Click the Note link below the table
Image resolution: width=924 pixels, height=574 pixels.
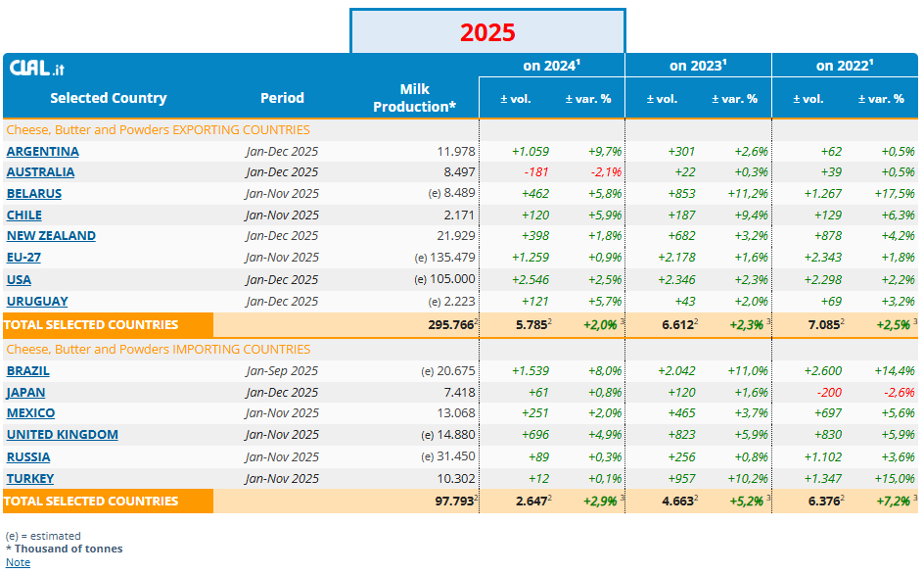point(18,562)
